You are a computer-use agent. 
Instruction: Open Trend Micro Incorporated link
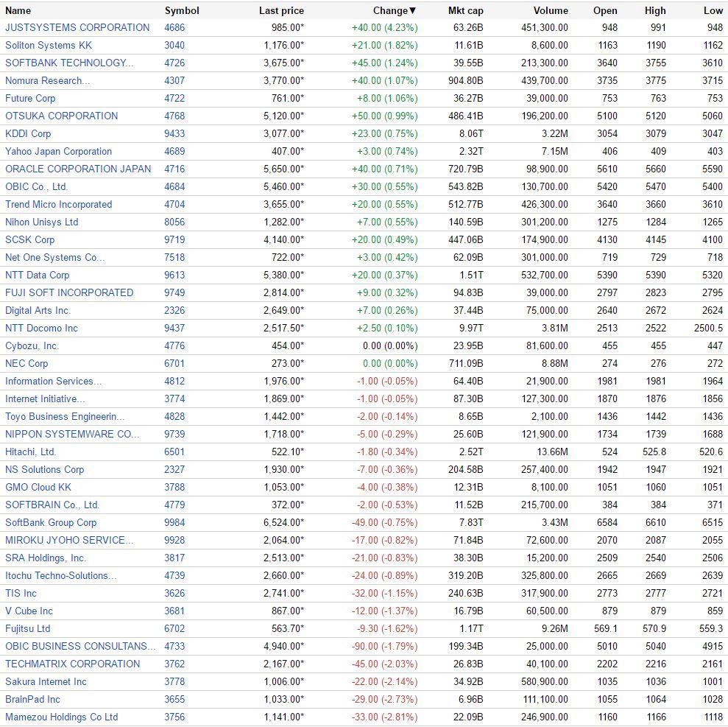[58, 204]
